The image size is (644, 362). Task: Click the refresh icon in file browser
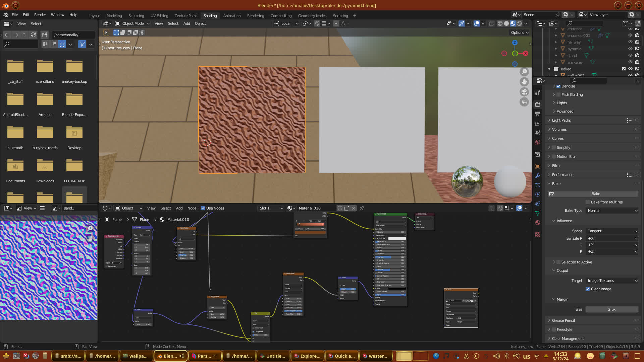point(33,35)
